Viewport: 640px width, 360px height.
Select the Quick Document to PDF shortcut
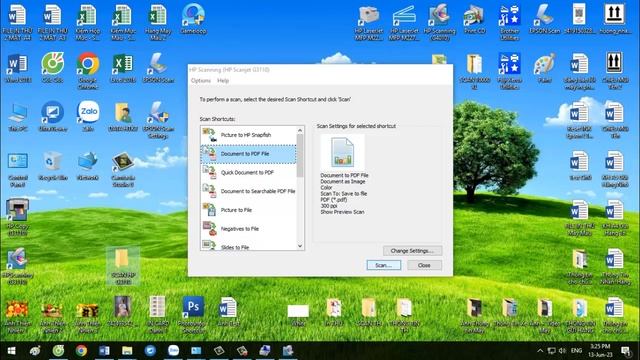[x=249, y=173]
